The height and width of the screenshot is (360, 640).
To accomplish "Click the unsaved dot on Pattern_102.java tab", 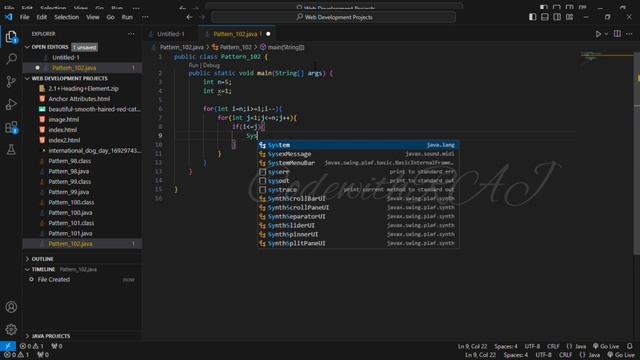I will click(268, 34).
